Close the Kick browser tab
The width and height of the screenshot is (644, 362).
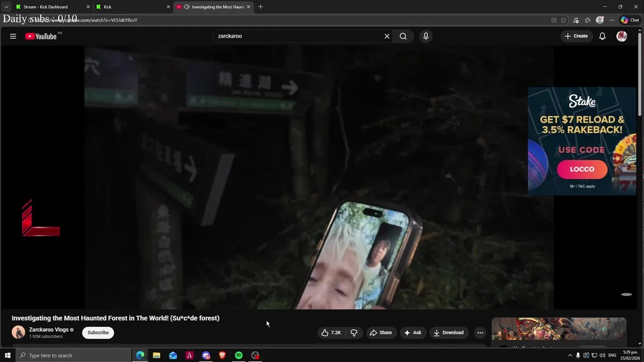click(168, 7)
